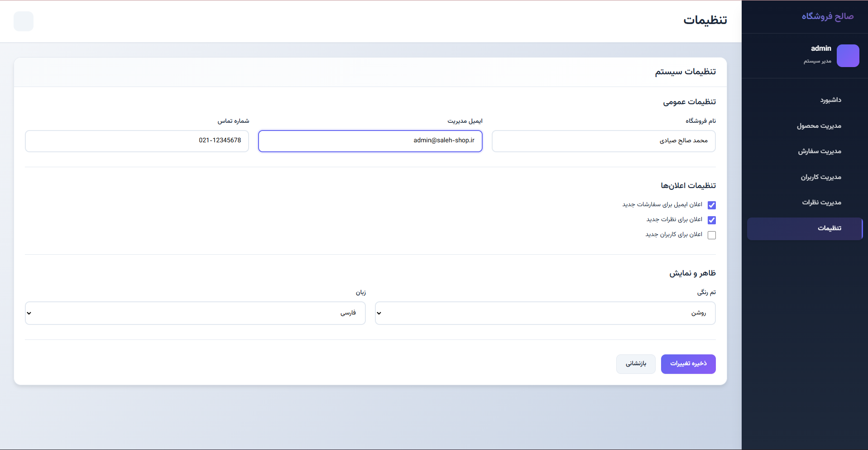
Task: Click the admin username in sidebar
Action: (x=820, y=48)
